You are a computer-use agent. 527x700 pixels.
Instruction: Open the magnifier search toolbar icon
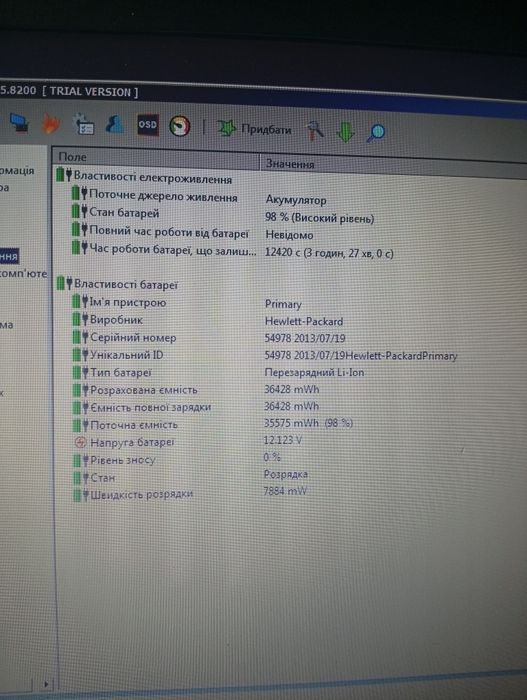coord(376,133)
